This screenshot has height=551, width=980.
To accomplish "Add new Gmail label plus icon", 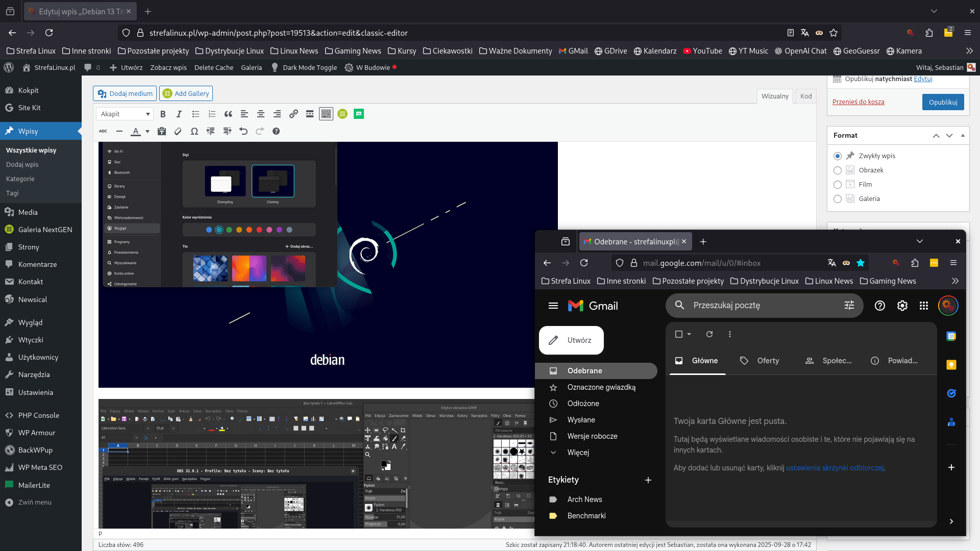I will pyautogui.click(x=648, y=480).
